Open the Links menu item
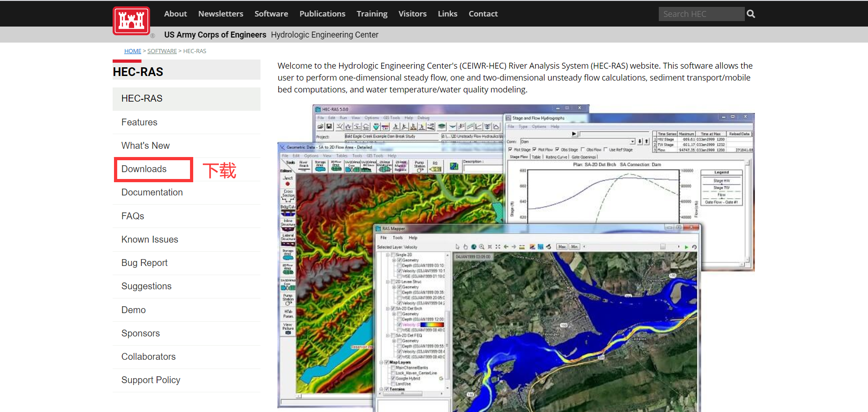The height and width of the screenshot is (412, 868). point(447,14)
